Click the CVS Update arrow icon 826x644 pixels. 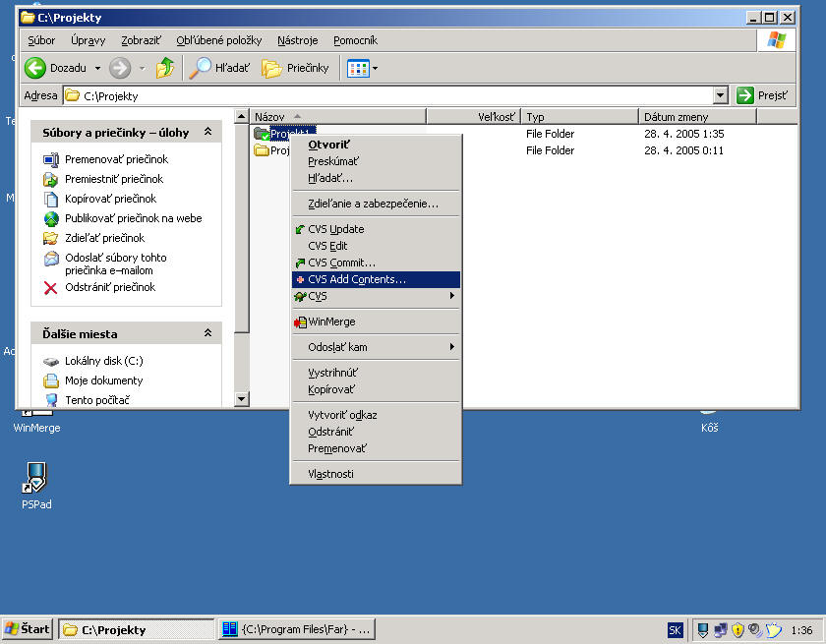(x=300, y=229)
